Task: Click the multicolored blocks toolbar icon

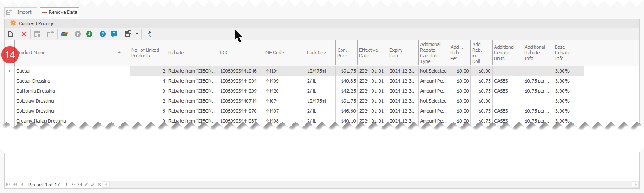Action: [64, 34]
